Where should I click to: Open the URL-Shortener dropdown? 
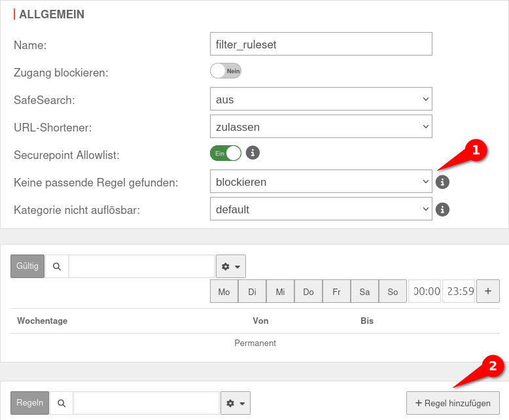click(321, 126)
